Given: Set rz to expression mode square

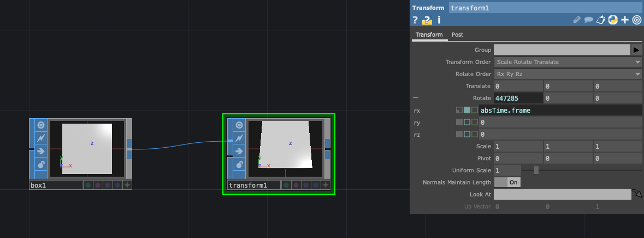Looking at the screenshot, I should click(x=467, y=134).
